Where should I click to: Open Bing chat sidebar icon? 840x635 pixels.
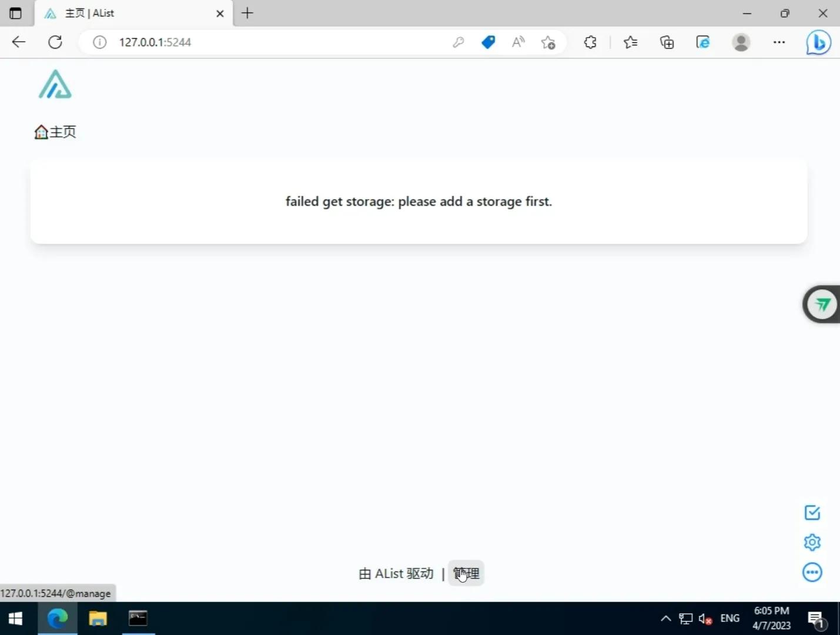point(819,42)
